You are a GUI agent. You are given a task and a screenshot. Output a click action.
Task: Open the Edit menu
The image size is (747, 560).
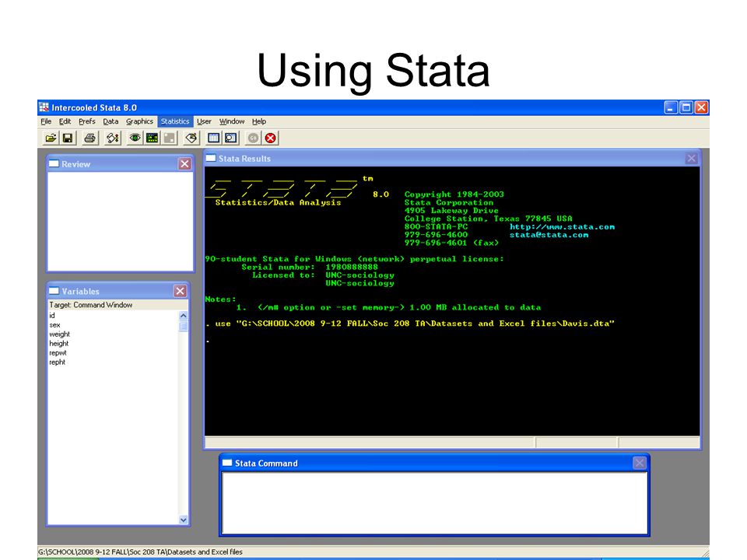tap(65, 121)
